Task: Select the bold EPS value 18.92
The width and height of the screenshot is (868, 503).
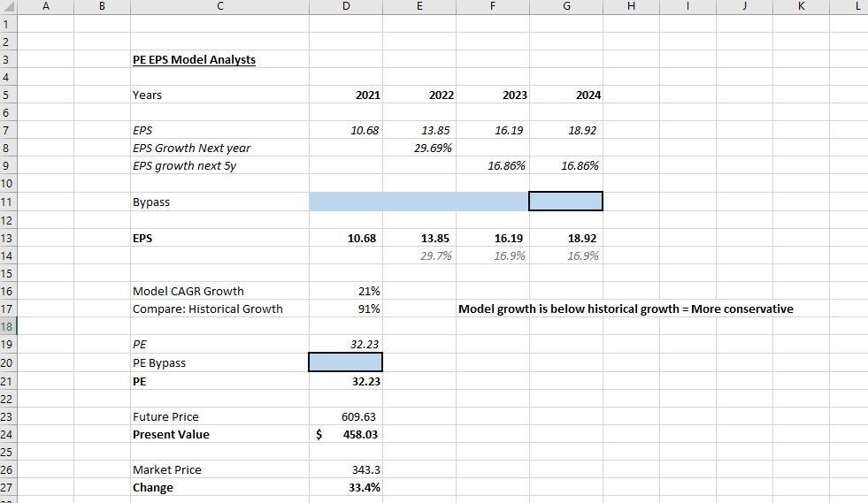Action: coord(566,238)
